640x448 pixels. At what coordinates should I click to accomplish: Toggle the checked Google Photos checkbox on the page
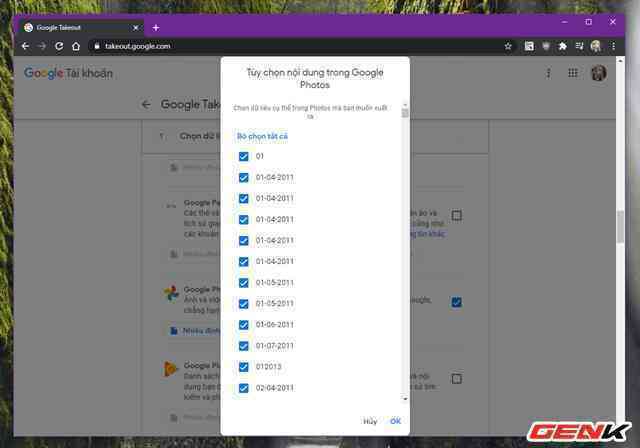pos(457,302)
